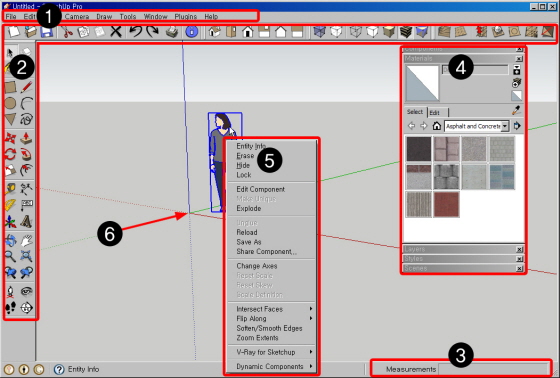Select the Sample Paint eyedropper
Viewport: 560px width, 378px height.
click(x=516, y=110)
